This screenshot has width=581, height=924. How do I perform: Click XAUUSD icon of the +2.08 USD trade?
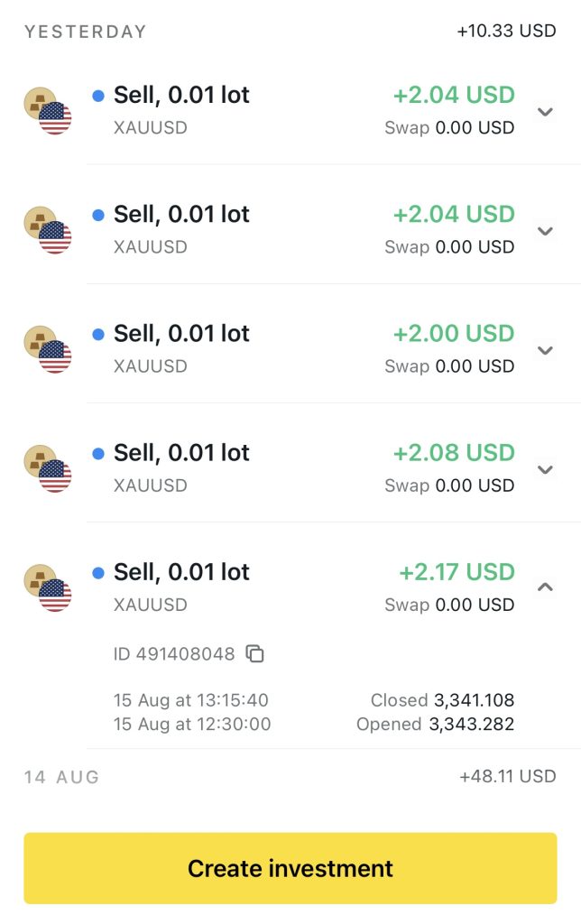47,468
